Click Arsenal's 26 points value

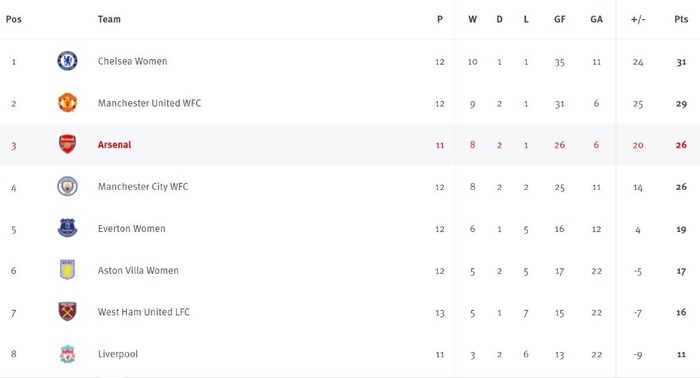tap(681, 145)
